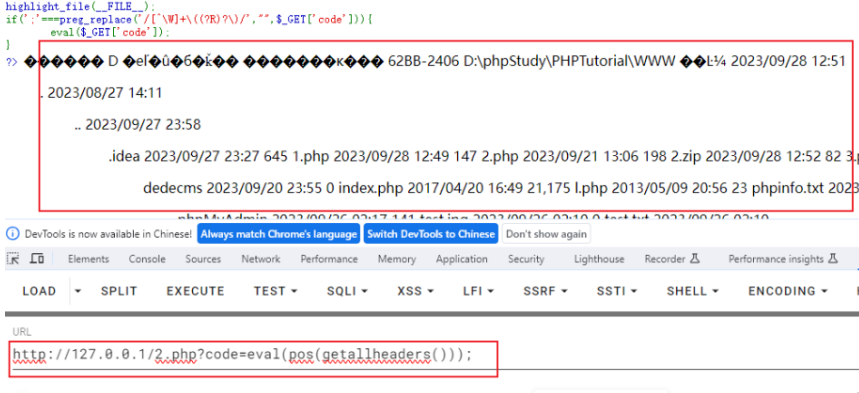Viewport: 859px width, 393px height.
Task: Click the Recorder tab flask icon
Action: (x=695, y=258)
